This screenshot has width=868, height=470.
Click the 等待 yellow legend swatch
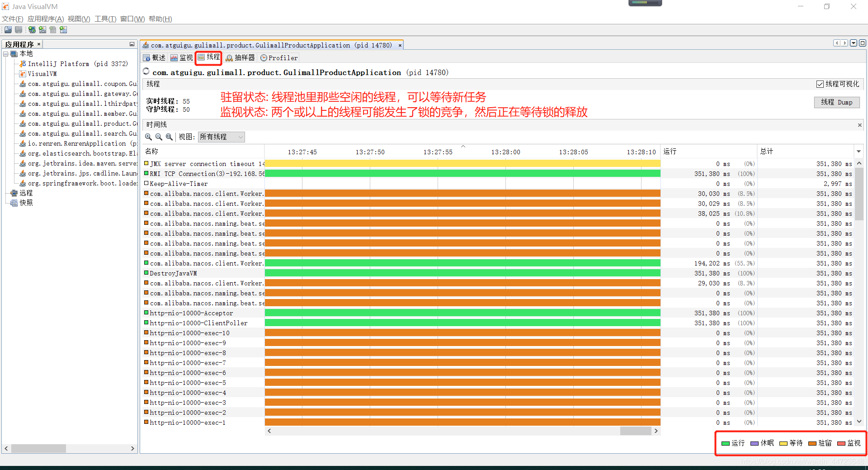(x=783, y=443)
